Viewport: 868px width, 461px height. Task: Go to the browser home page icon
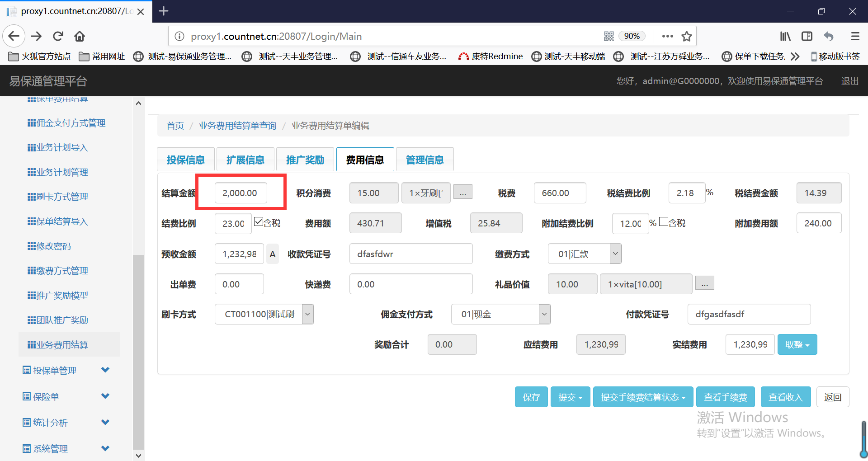[x=80, y=36]
